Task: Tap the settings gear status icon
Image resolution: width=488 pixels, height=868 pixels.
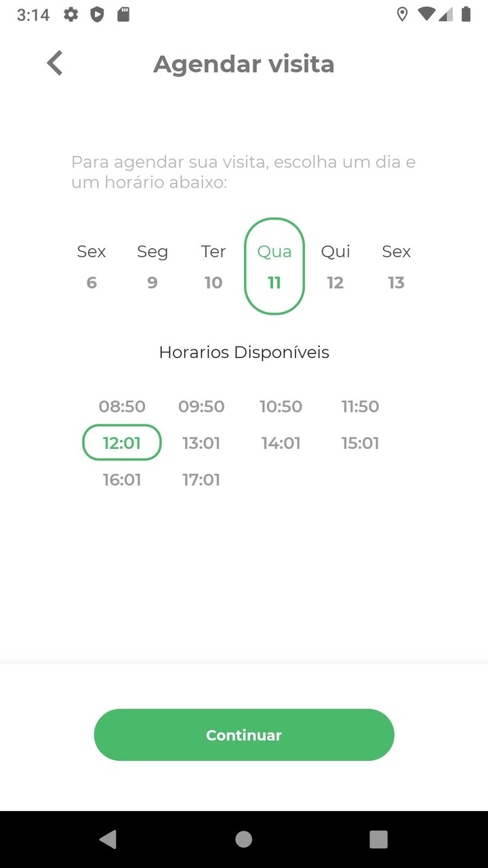Action: [x=71, y=14]
